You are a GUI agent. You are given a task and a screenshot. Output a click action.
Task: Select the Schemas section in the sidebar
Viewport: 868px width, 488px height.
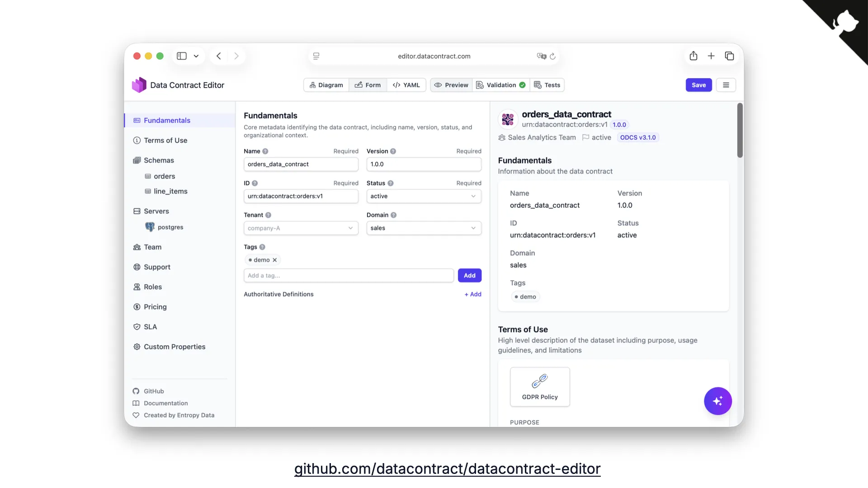click(x=158, y=160)
